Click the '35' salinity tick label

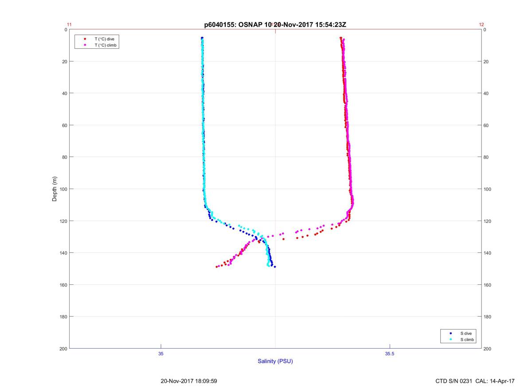161,353
